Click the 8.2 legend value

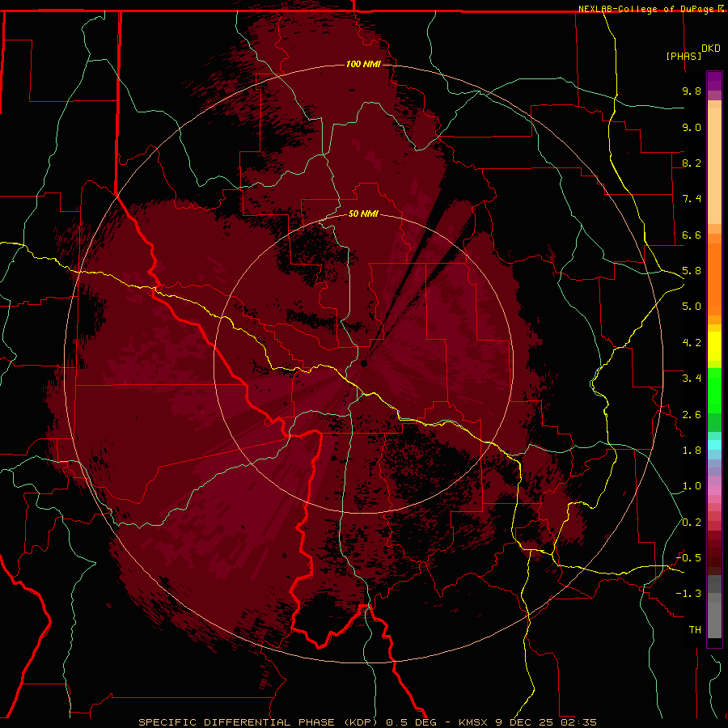[x=692, y=163]
